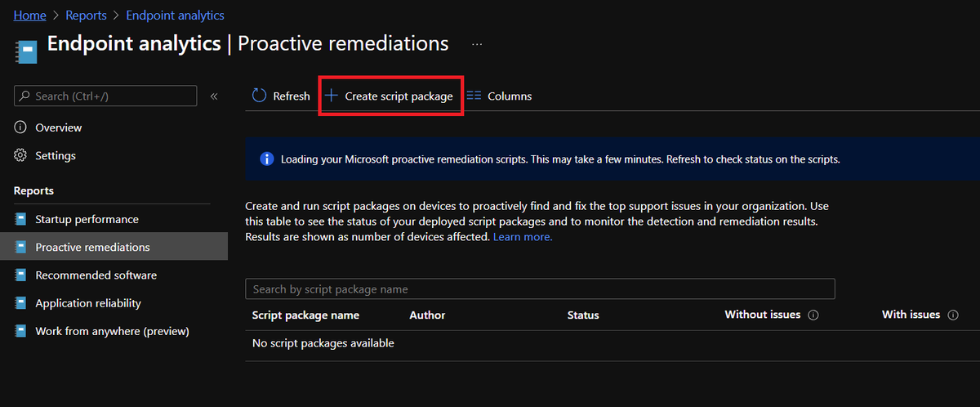Collapse the sidebar with double chevron

click(214, 96)
